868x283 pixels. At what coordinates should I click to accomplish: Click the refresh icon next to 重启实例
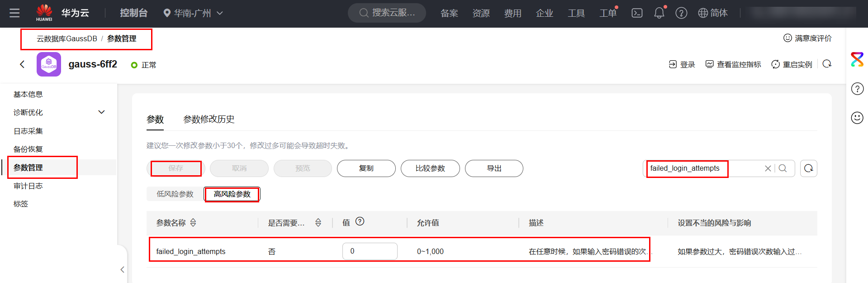tap(827, 64)
